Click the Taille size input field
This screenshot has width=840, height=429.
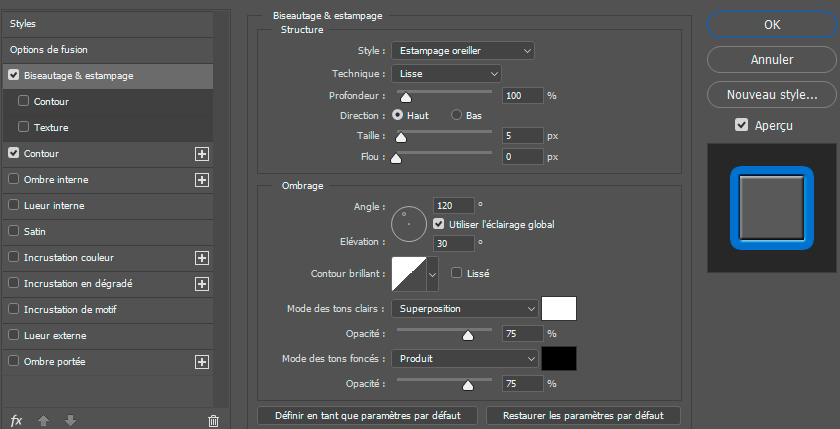[522, 136]
